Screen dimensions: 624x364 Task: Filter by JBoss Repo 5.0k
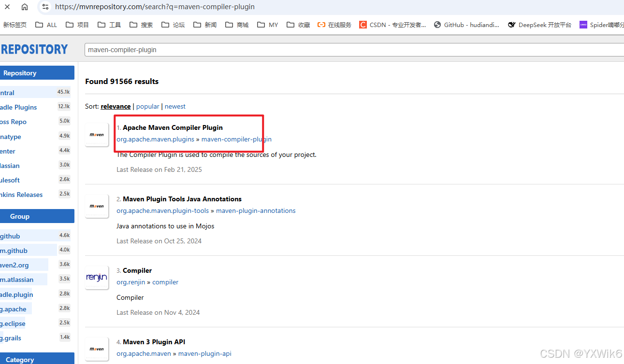point(36,122)
